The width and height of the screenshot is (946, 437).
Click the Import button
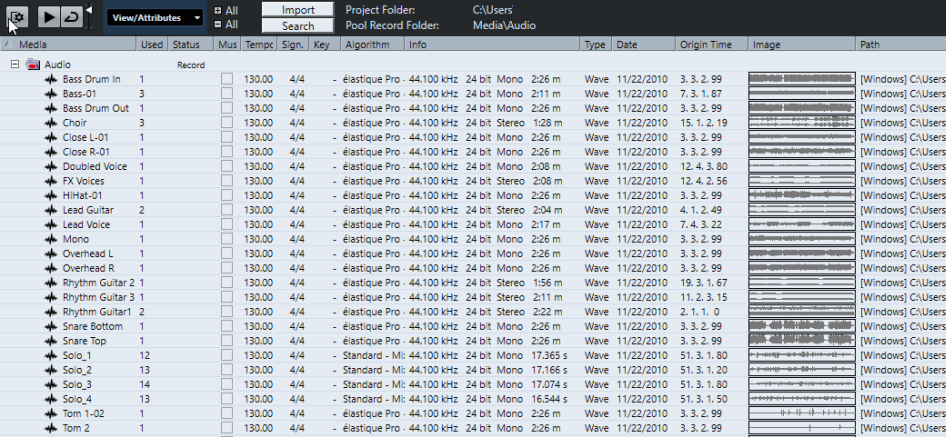pyautogui.click(x=298, y=10)
